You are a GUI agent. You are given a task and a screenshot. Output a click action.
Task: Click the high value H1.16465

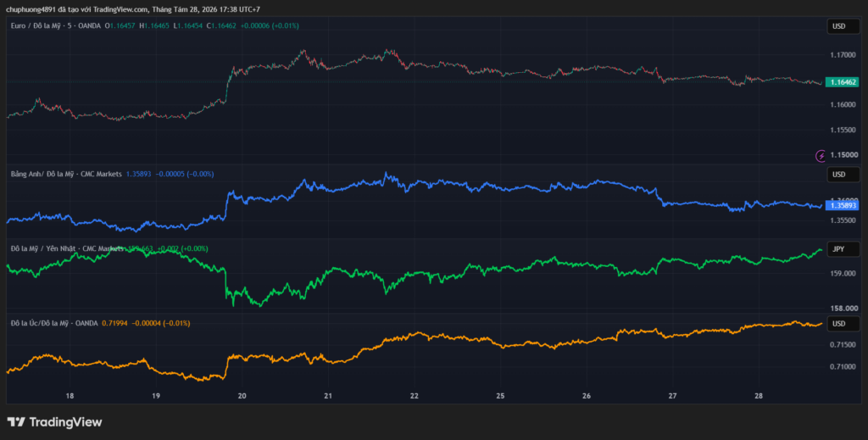154,26
